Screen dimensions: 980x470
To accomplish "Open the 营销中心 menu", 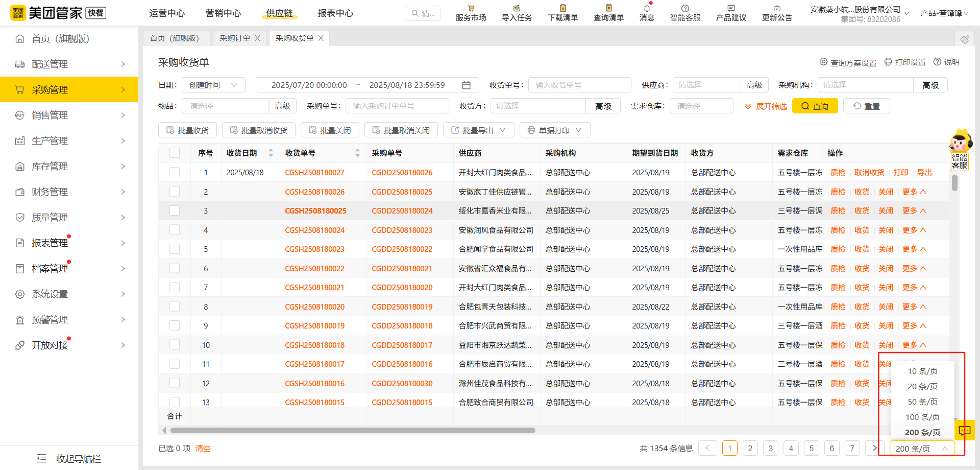I will coord(223,13).
